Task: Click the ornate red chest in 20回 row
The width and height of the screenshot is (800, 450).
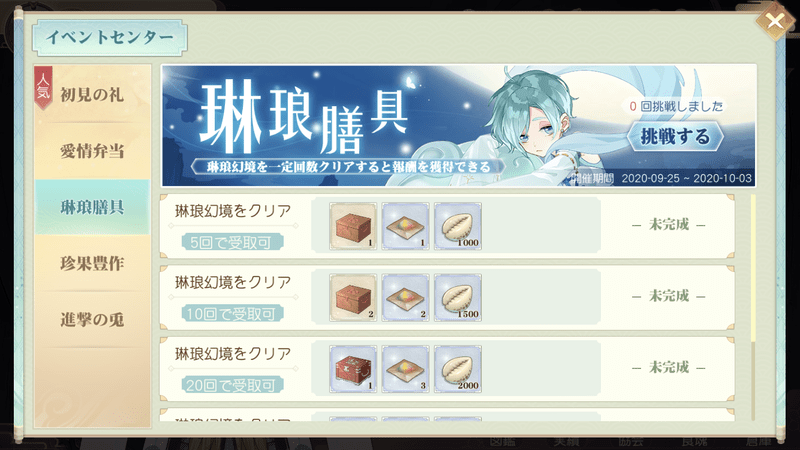Action: 353,369
